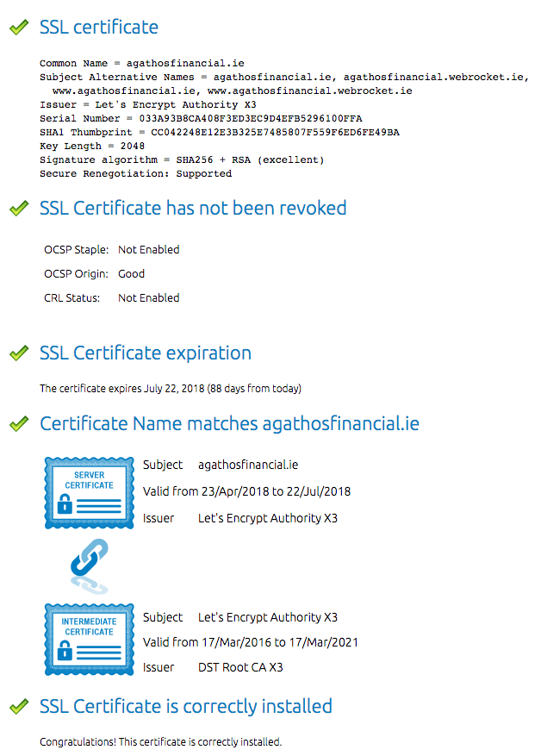
Task: Click the Signature algorithm line
Action: [182, 159]
